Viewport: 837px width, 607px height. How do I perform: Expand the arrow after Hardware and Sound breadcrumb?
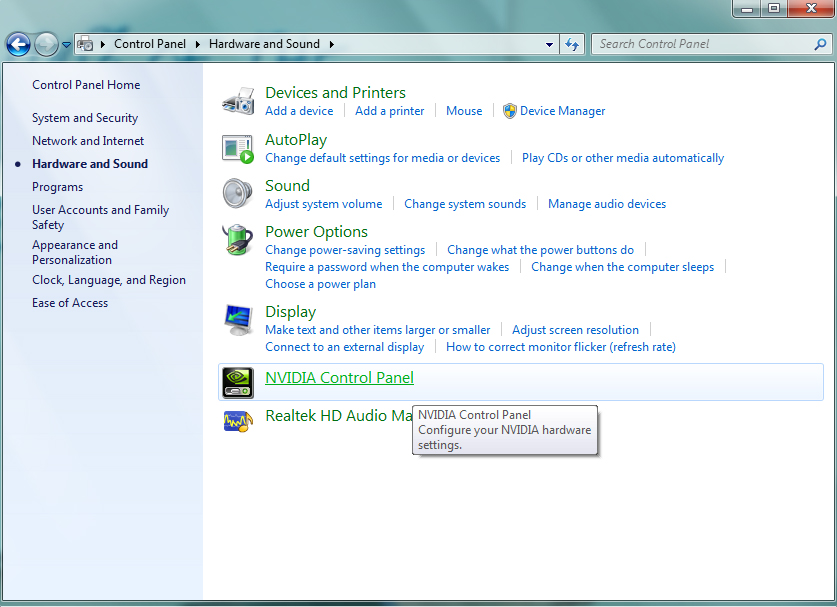click(331, 44)
